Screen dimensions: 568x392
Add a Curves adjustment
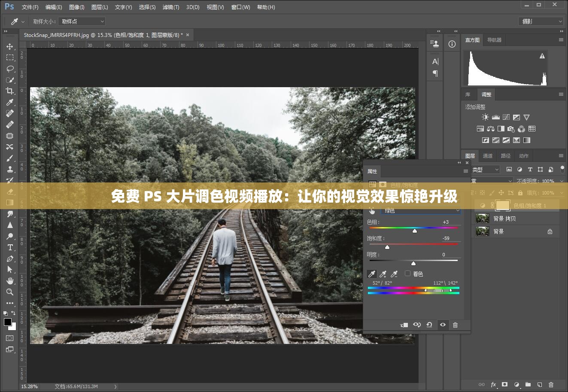(x=506, y=117)
